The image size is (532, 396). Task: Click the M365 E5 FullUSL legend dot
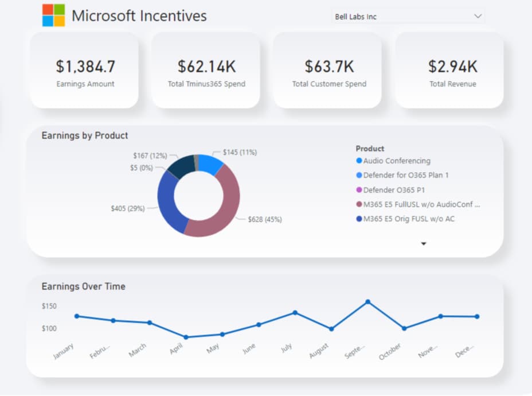[359, 204]
